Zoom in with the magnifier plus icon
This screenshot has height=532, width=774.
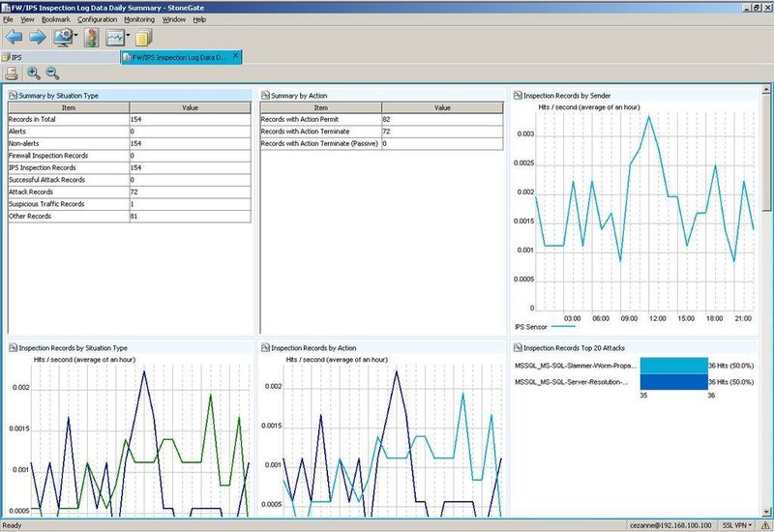[34, 74]
